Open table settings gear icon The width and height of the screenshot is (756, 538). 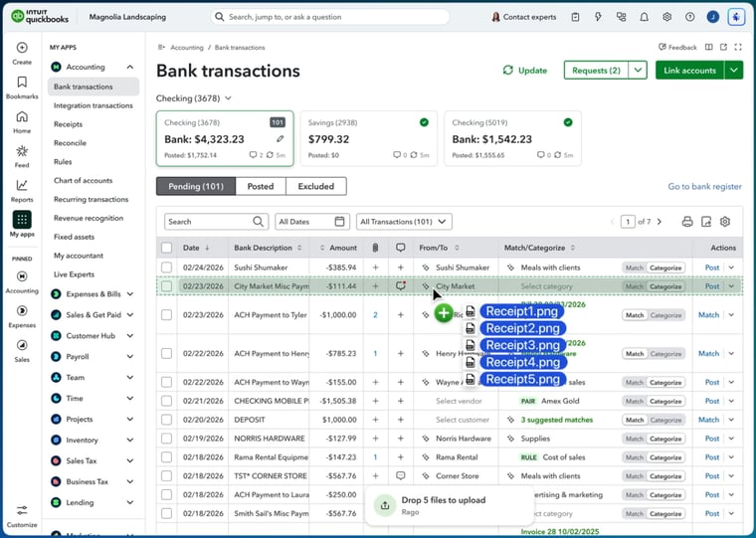click(725, 222)
